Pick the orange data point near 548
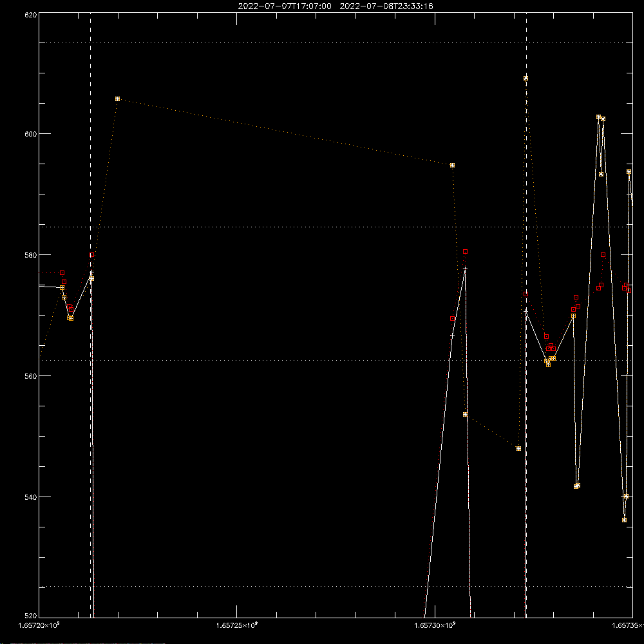Viewport: 644px width, 644px height. [518, 448]
